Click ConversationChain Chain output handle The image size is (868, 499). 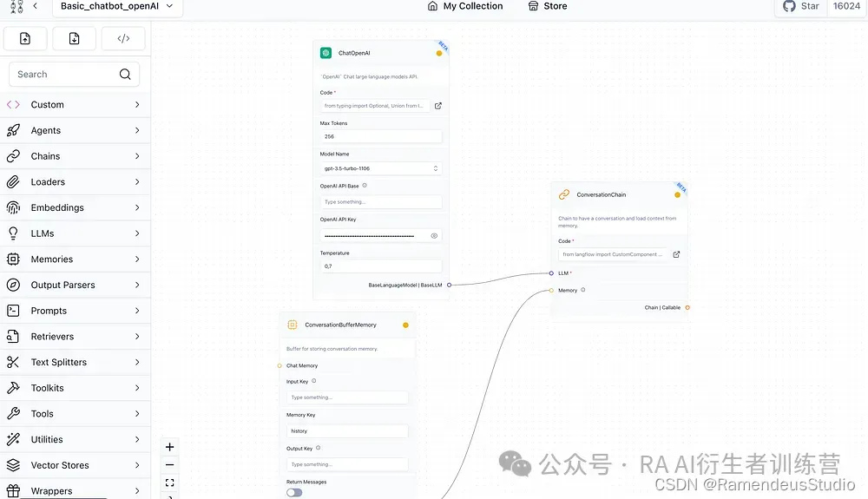(687, 307)
